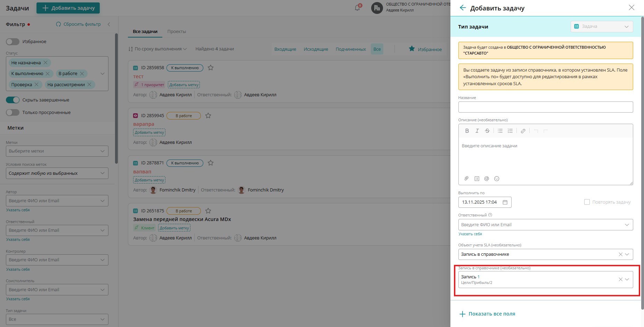644x327 pixels.
Task: Click Сбросить фильтр button
Action: click(x=79, y=24)
